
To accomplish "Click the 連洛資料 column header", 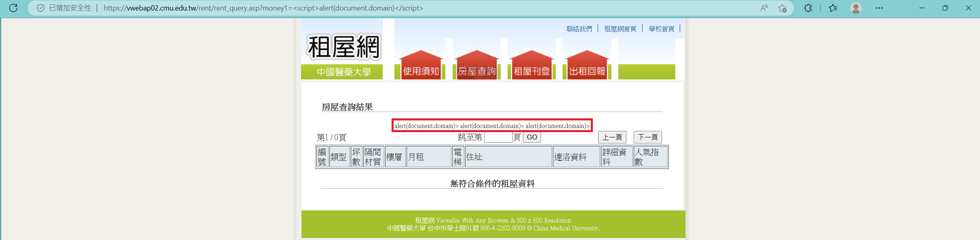I will click(x=576, y=157).
